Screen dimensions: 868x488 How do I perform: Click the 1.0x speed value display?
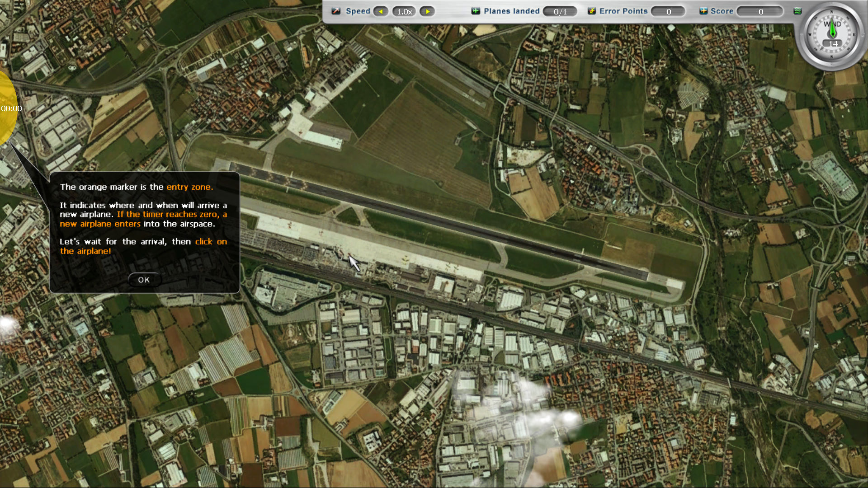[x=404, y=11]
